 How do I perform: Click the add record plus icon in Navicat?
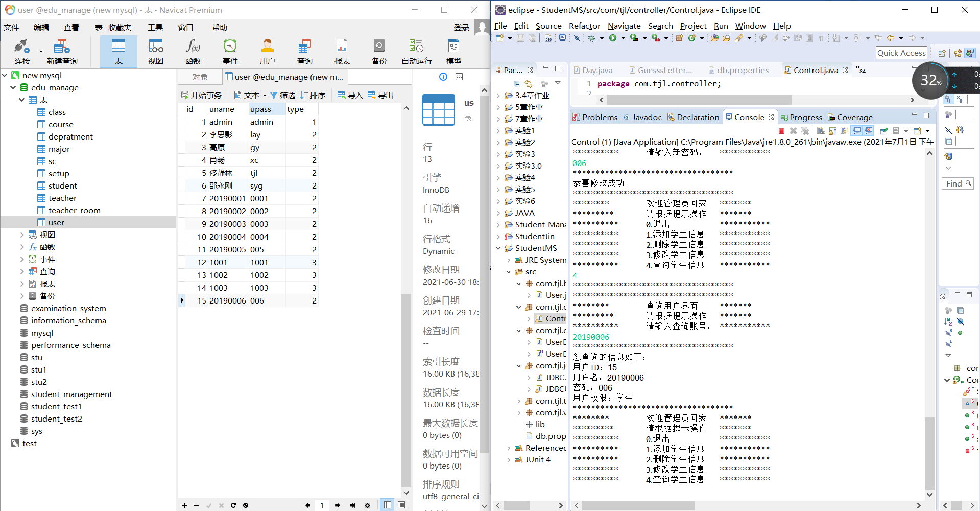[184, 505]
